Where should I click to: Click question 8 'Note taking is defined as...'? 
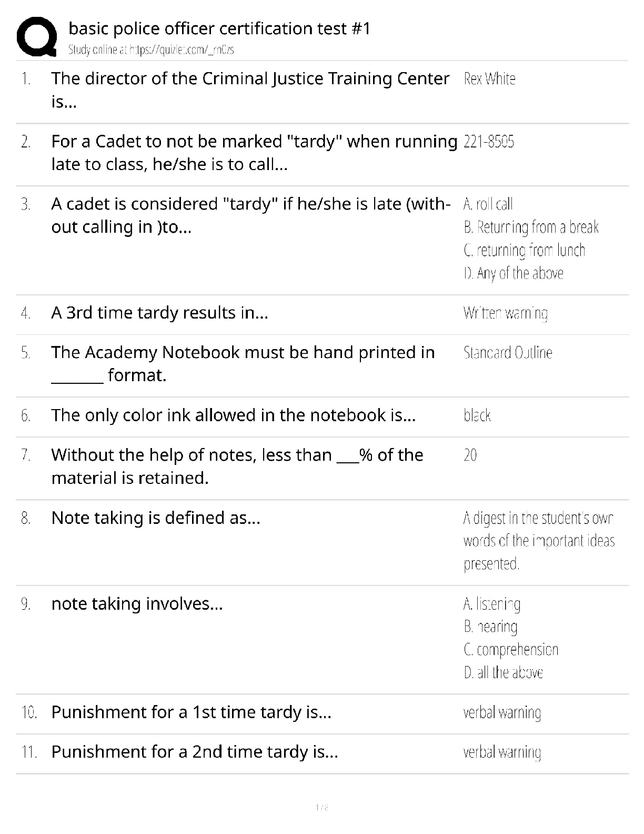point(156,518)
